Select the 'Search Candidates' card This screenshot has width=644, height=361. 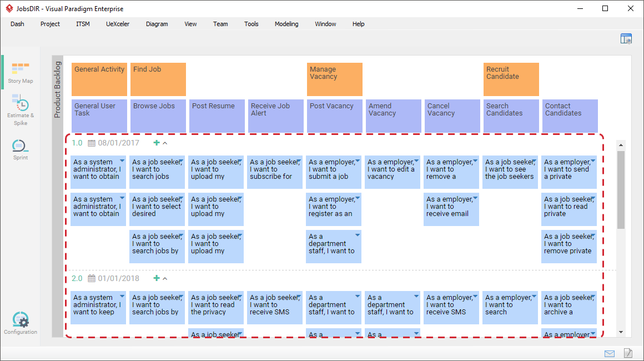[511, 116]
